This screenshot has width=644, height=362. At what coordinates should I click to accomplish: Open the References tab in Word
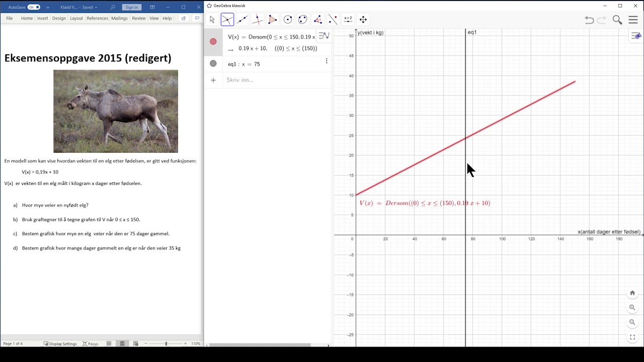pyautogui.click(x=97, y=18)
